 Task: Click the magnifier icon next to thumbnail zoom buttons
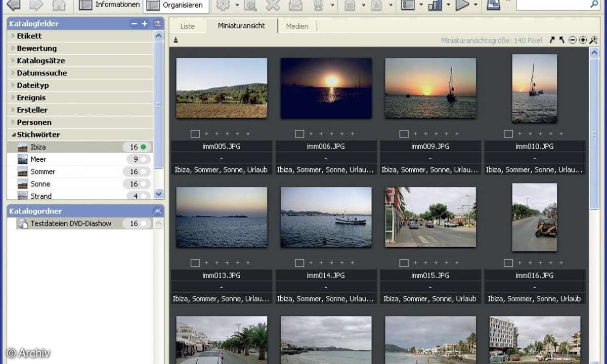pyautogui.click(x=593, y=40)
